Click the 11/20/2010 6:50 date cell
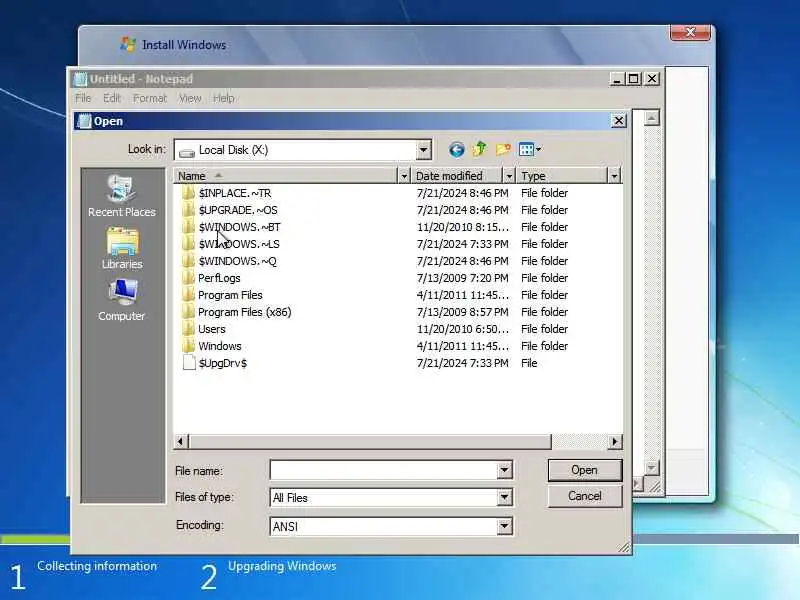The image size is (800, 600). point(462,329)
